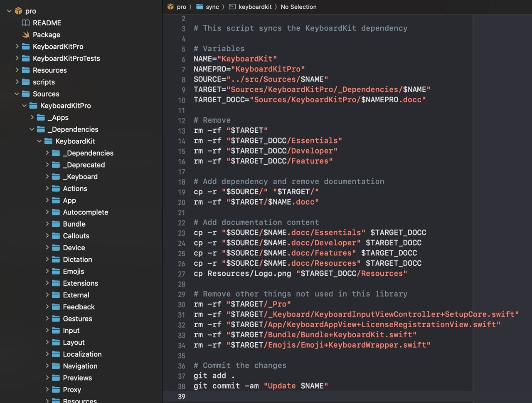
Task: Expand the KeyboardKitProTests folder chevron
Action: pos(17,58)
